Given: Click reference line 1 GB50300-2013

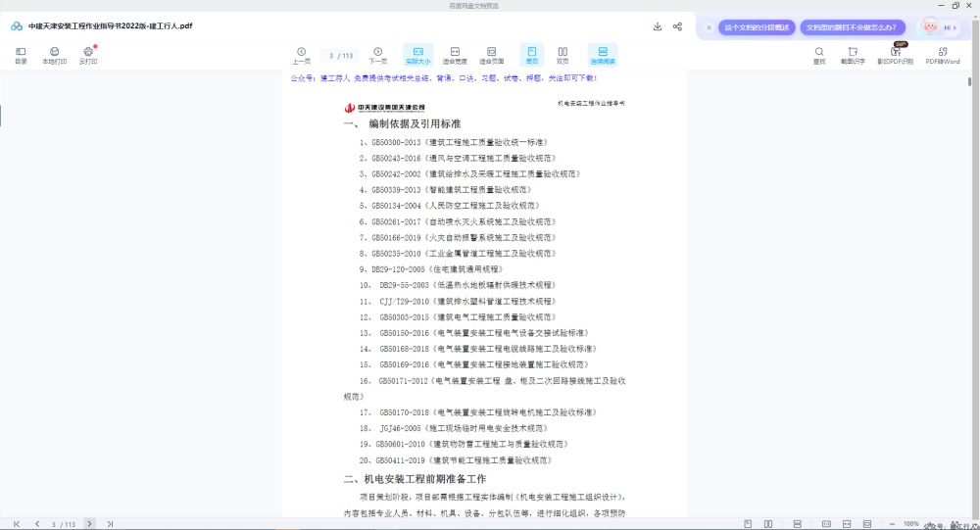Looking at the screenshot, I should 454,142.
